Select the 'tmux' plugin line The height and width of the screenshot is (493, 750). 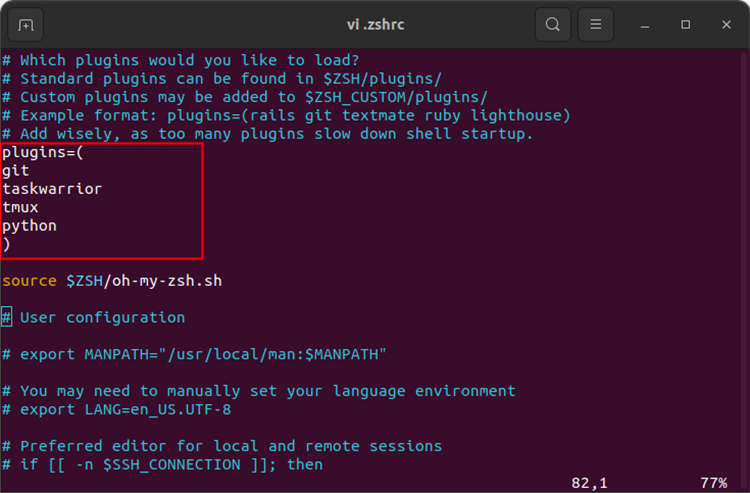click(20, 207)
